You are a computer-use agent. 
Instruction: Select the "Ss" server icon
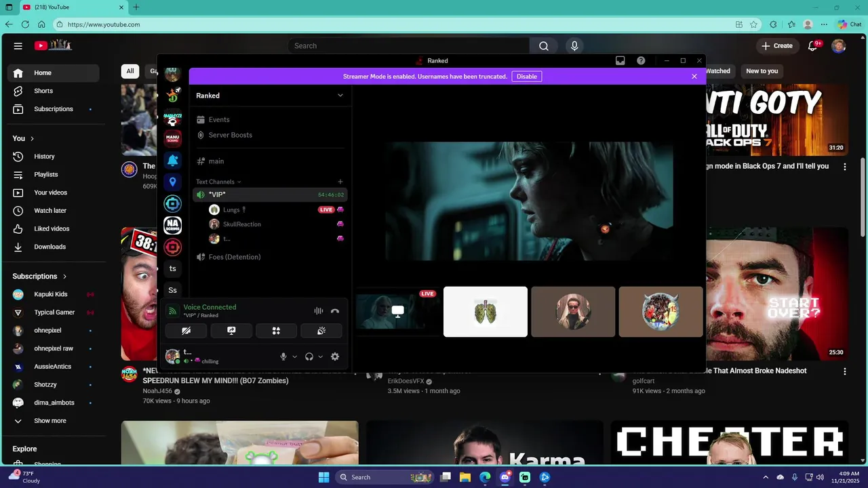(173, 290)
